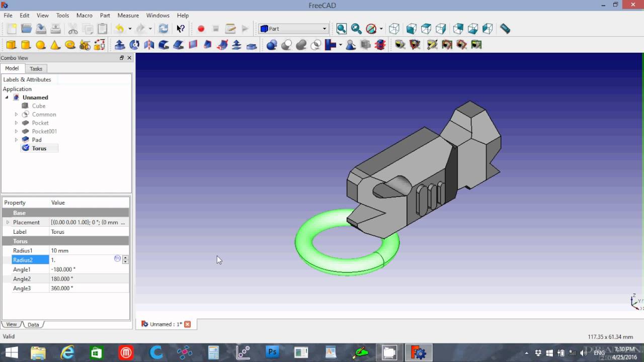Viewport: 644px width, 362px height.
Task: Toggle all measurements visibility
Action: (x=446, y=45)
